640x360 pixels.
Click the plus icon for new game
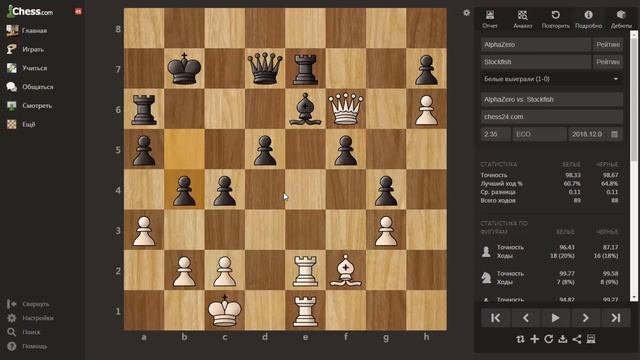[534, 339]
